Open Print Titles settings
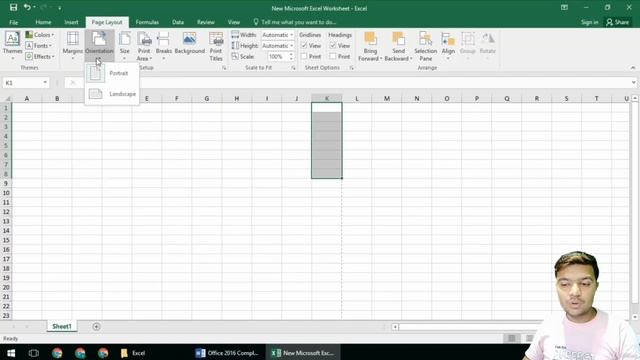Viewport: 640px width, 360px height. click(x=216, y=46)
